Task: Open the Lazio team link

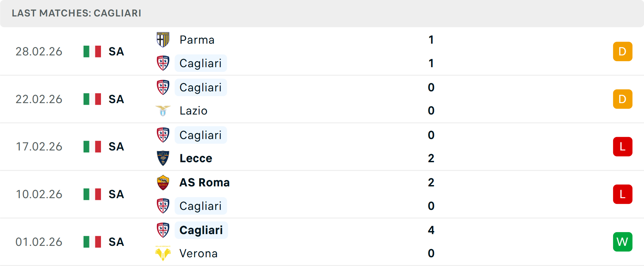Action: 194,110
